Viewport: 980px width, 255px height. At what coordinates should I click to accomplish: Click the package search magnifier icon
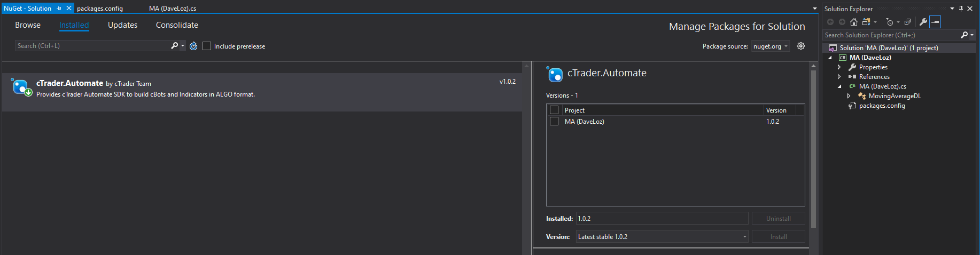tap(174, 46)
